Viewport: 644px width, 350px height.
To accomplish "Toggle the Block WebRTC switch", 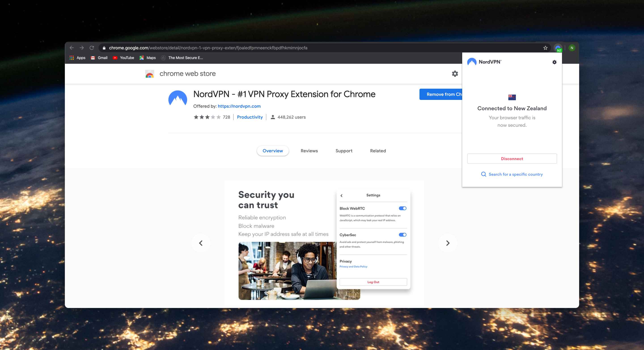I will click(x=402, y=208).
